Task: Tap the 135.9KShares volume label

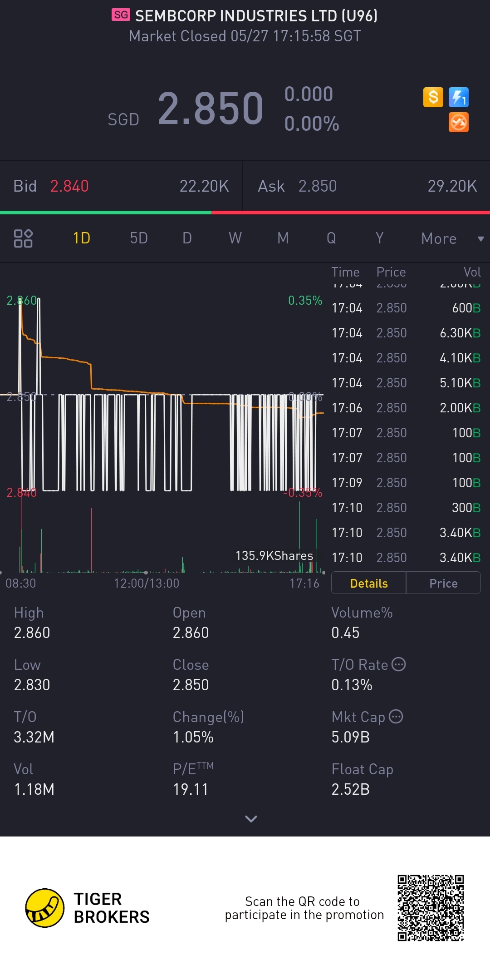Action: [274, 556]
